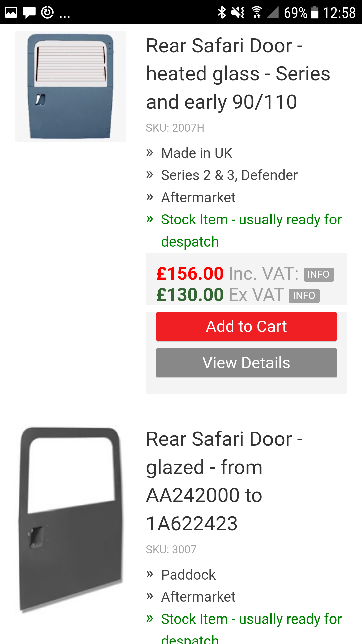This screenshot has height=644, width=362.
Task: Open the blue heated glass door thumbnail
Action: point(70,86)
